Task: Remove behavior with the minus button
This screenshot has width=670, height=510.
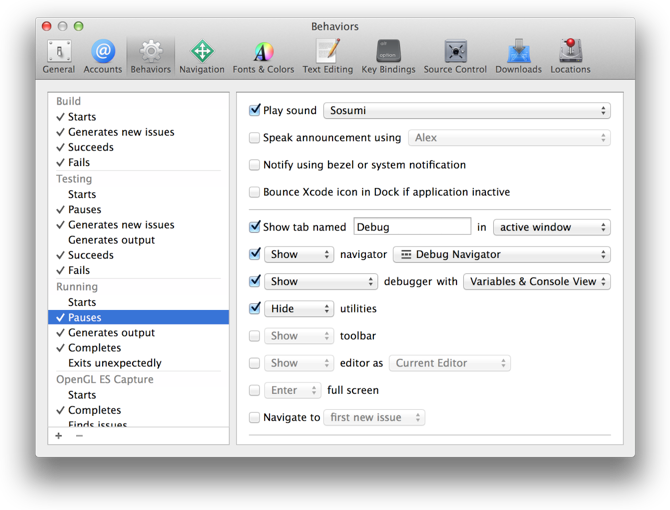Action: pyautogui.click(x=79, y=436)
